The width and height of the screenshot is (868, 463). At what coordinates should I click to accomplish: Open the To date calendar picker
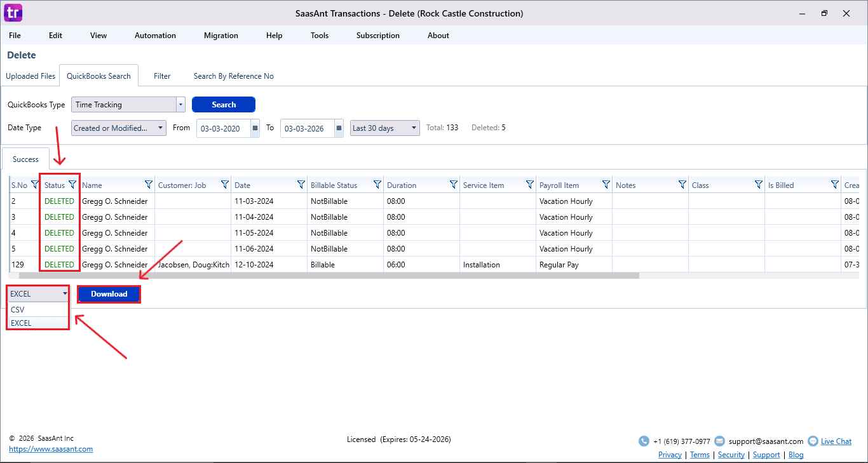coord(339,128)
